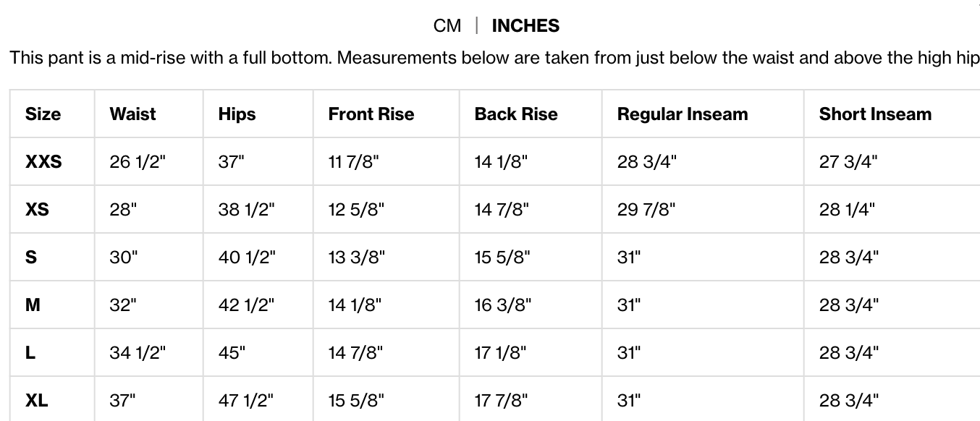
Task: Click the Waist column header
Action: [132, 114]
